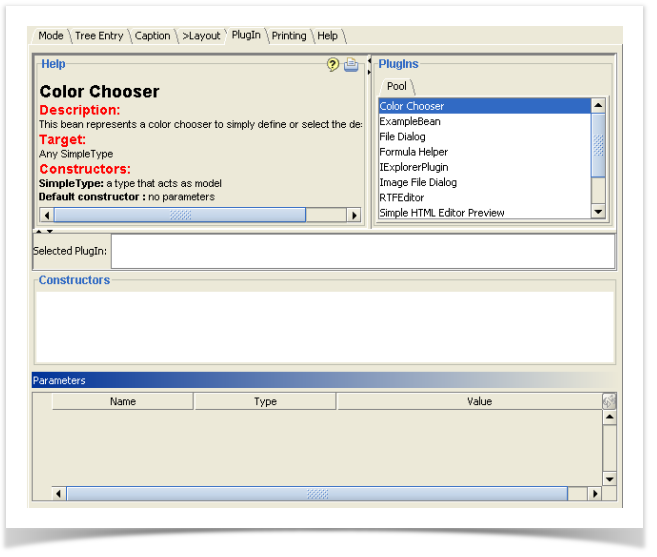Click the Value column header
This screenshot has height=557, width=657.
(x=479, y=401)
